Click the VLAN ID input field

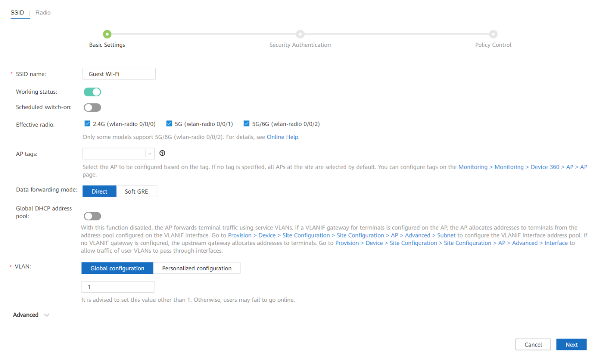click(118, 287)
